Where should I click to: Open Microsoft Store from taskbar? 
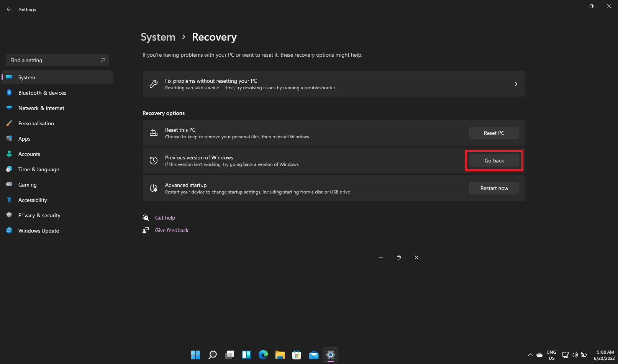tap(297, 355)
